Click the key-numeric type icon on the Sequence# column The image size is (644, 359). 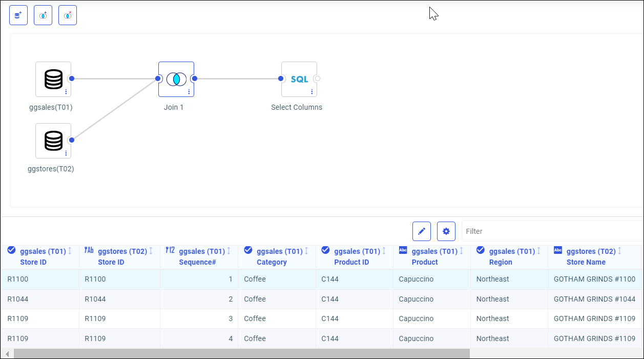tap(170, 250)
